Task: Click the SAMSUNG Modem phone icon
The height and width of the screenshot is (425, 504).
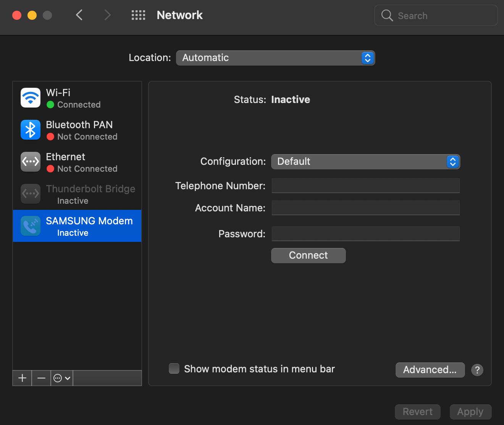Action: [x=31, y=226]
